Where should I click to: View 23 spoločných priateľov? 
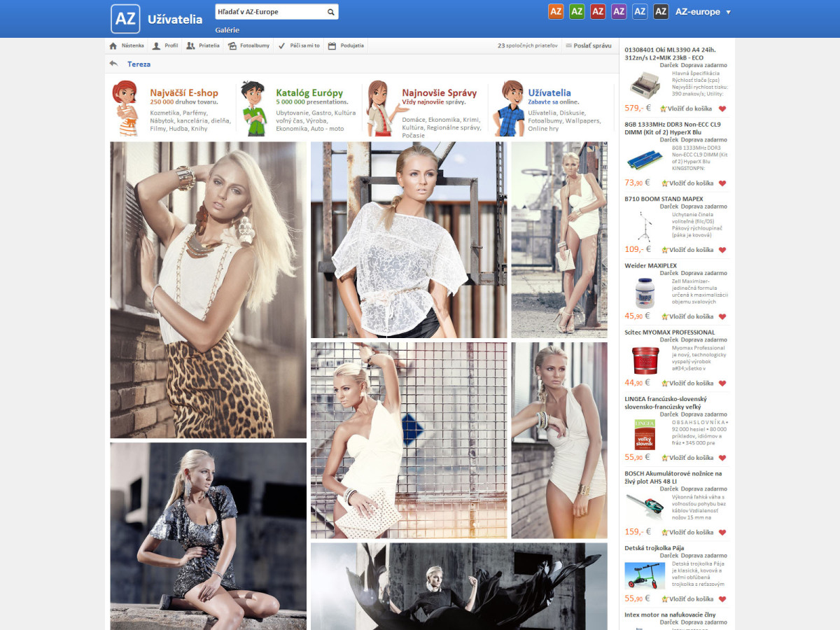click(x=528, y=45)
